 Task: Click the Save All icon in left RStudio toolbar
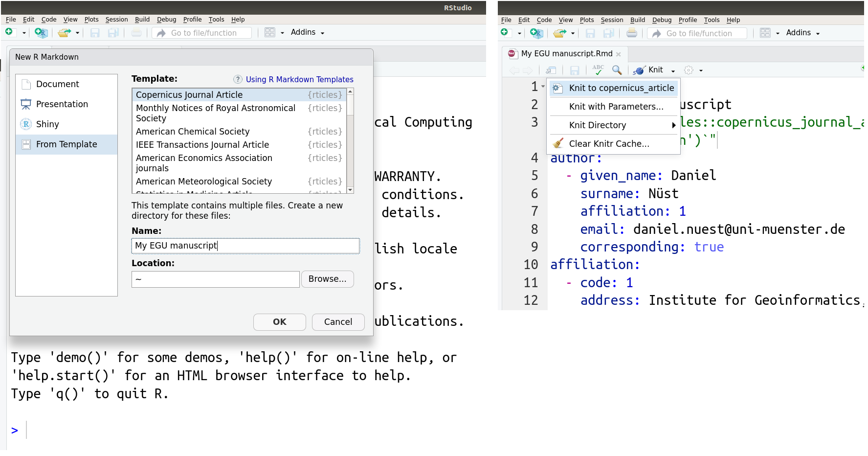(113, 33)
